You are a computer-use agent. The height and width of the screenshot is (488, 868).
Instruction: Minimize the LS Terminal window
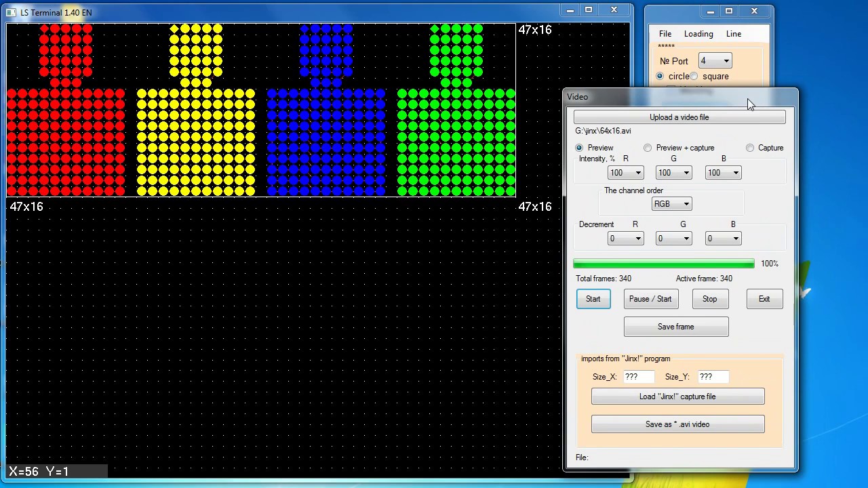pos(570,10)
